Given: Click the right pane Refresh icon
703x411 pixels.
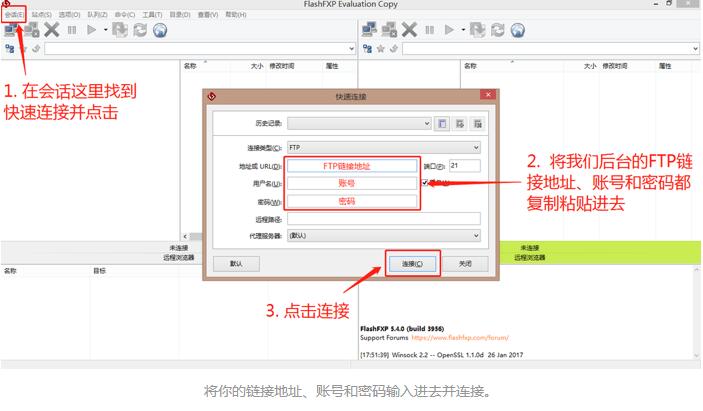Looking at the screenshot, I should click(x=498, y=30).
